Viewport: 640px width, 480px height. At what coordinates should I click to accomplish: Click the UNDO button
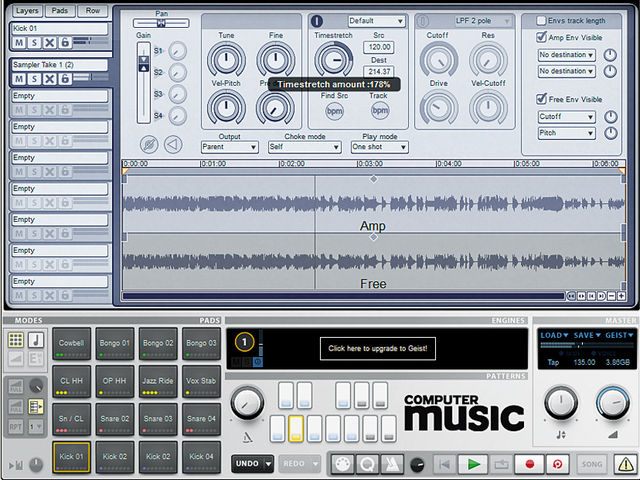[252, 464]
